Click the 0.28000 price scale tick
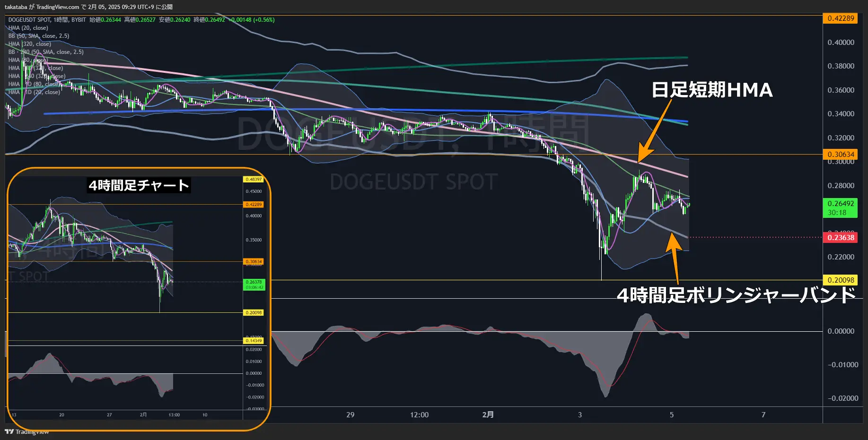Screen dimensions: 868x440 tap(841, 186)
